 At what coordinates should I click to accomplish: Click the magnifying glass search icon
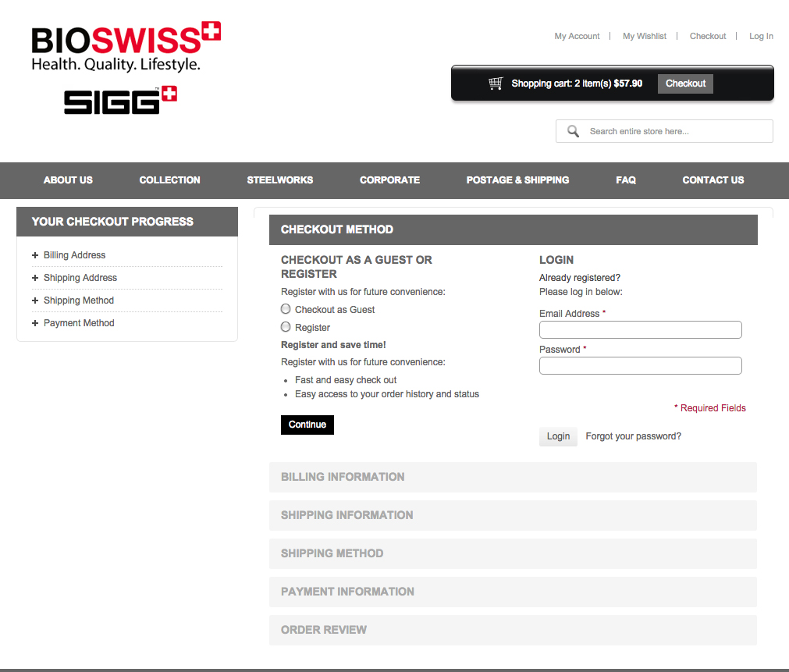point(573,131)
